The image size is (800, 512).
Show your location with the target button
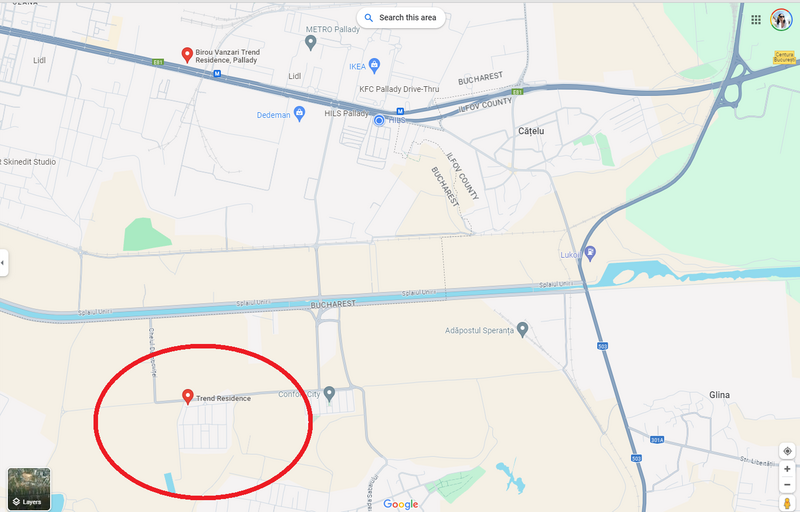coord(787,451)
